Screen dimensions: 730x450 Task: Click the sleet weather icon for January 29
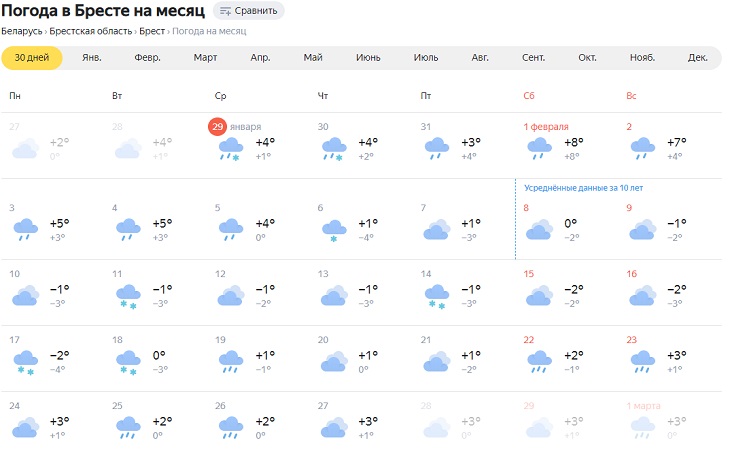231,150
